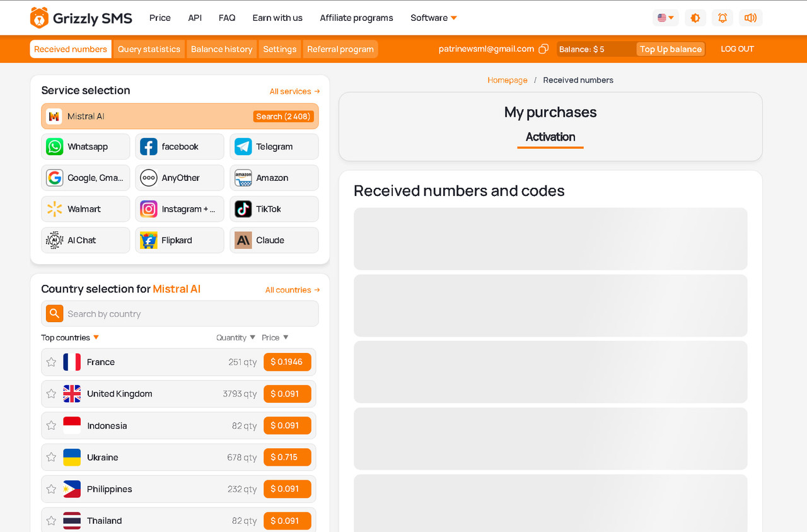The height and width of the screenshot is (532, 807).
Task: Click the Indonesia flag icon
Action: 72,425
